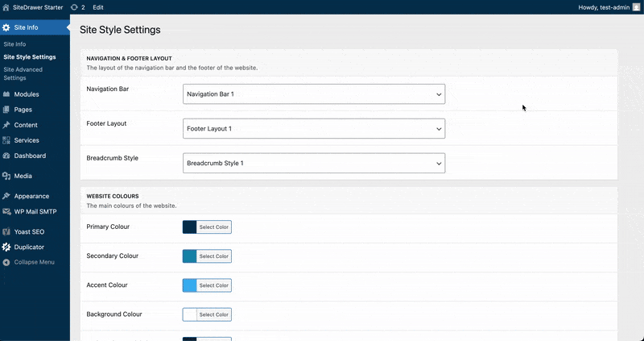Click the WEBSITE COLOURS section heading
Image resolution: width=644 pixels, height=341 pixels.
tap(113, 197)
